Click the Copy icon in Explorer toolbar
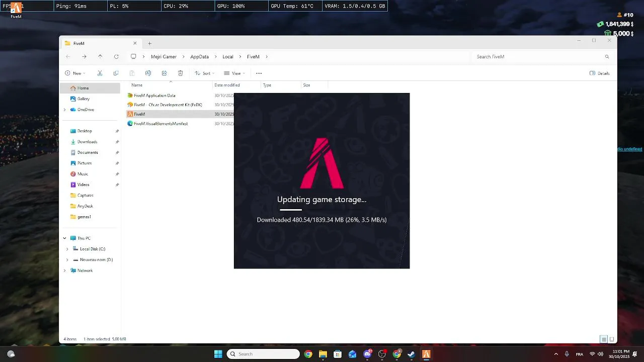This screenshot has width=644, height=362. click(x=116, y=73)
